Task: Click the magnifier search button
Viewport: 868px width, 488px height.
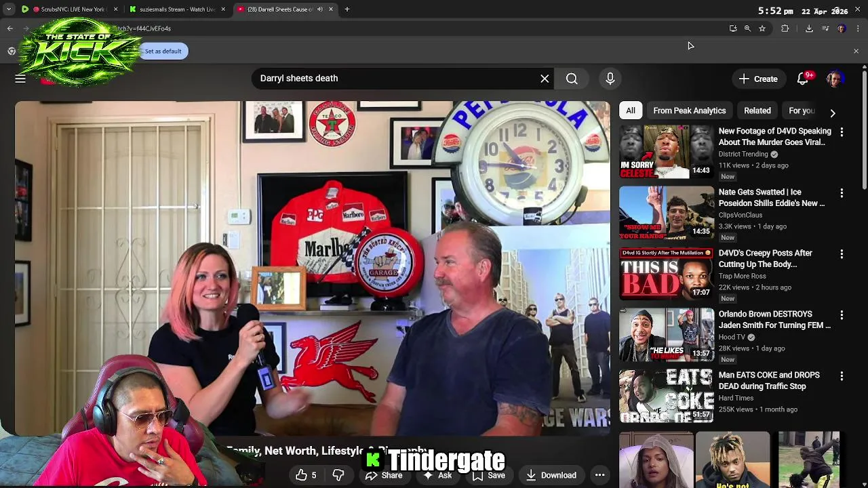Action: (572, 79)
